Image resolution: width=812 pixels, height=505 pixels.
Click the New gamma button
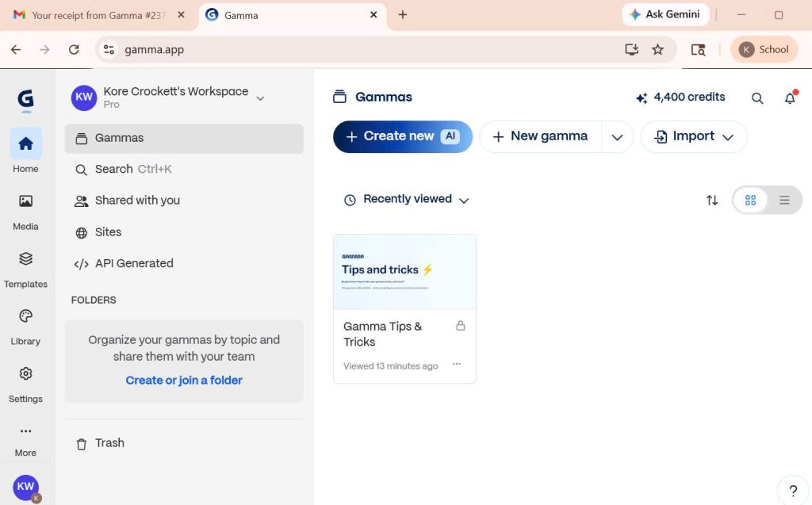541,136
